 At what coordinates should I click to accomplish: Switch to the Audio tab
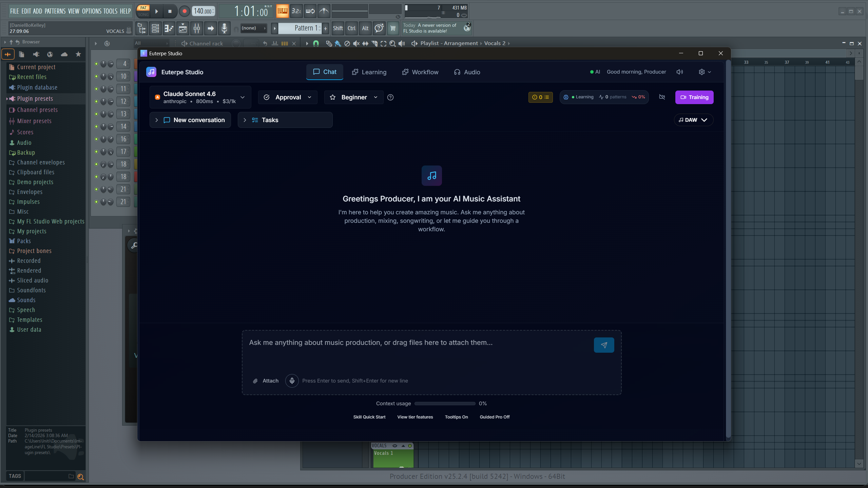point(467,72)
